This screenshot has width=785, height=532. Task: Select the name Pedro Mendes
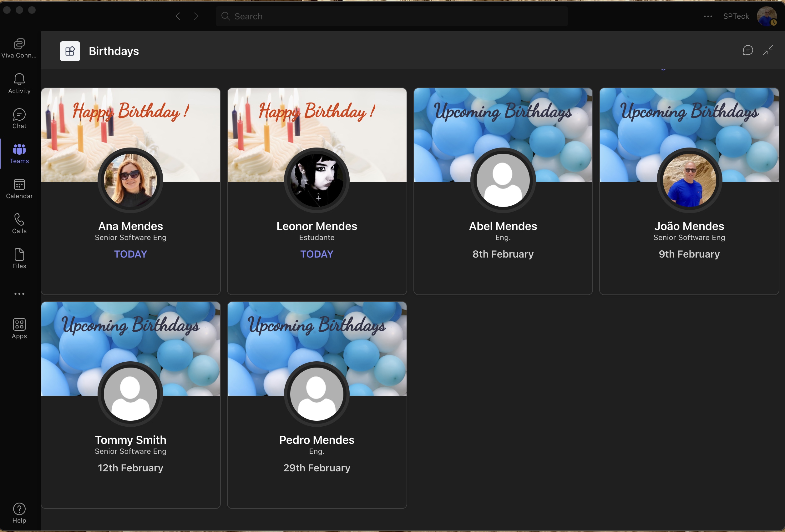click(x=317, y=440)
